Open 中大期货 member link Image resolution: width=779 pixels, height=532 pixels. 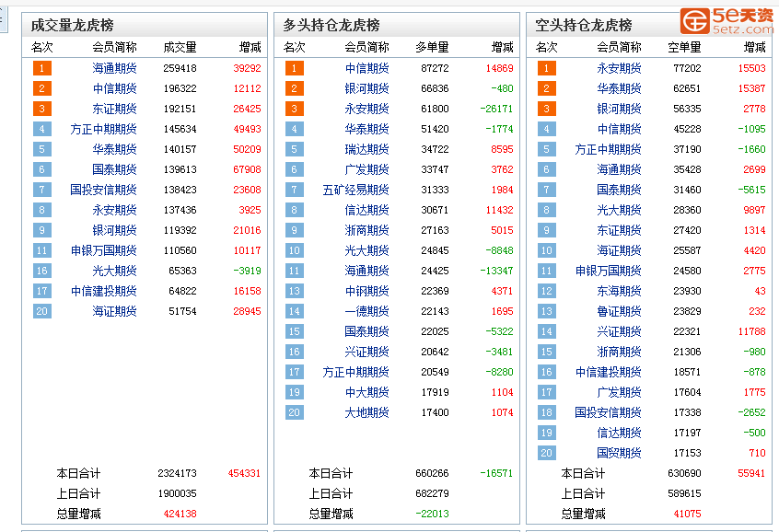tap(366, 392)
